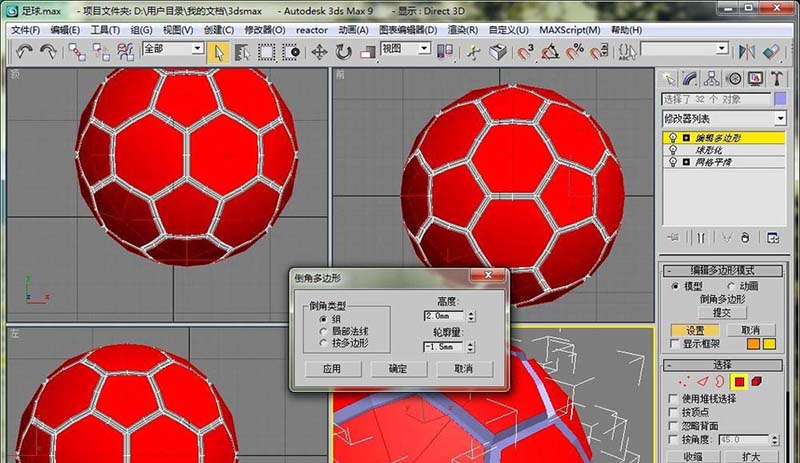Toggle the Window/Crossing selection icon

(290, 52)
